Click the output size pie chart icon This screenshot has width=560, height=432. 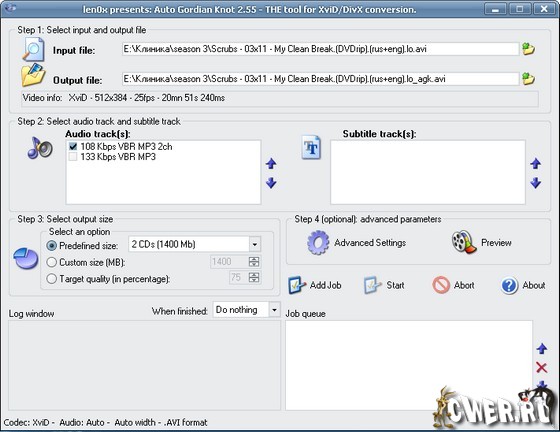click(x=26, y=258)
